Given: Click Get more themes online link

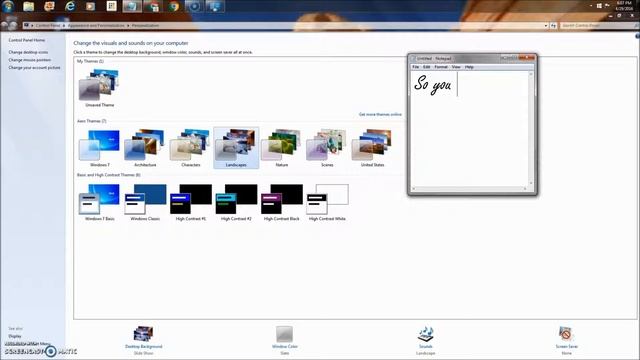Looking at the screenshot, I should click(x=380, y=114).
